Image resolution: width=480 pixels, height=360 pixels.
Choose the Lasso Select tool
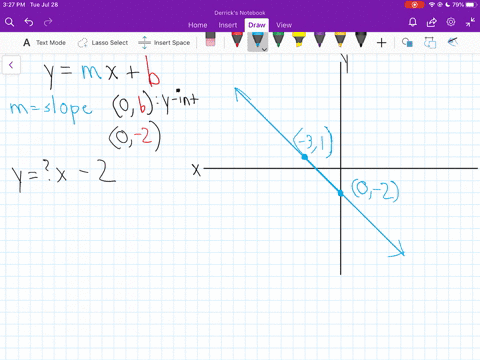[103, 43]
